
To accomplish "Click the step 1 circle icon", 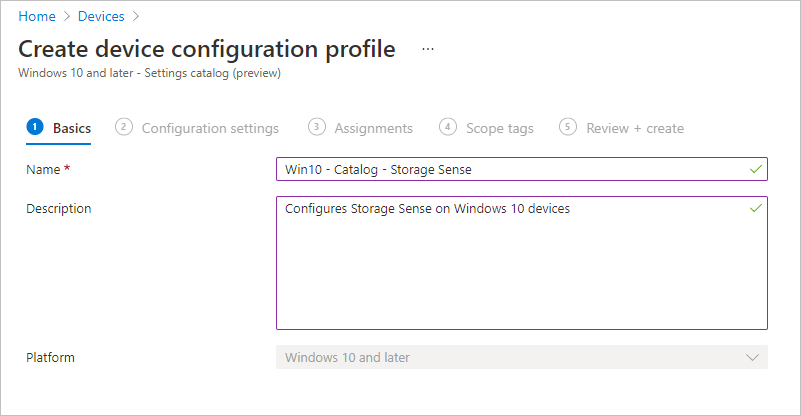I will (35, 127).
